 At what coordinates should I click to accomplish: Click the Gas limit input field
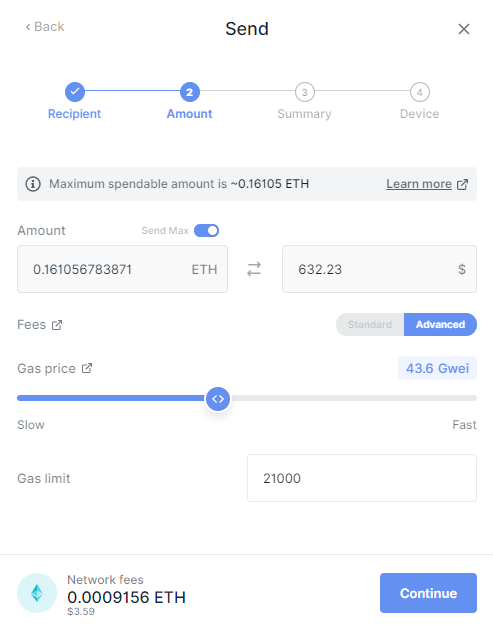click(x=362, y=478)
